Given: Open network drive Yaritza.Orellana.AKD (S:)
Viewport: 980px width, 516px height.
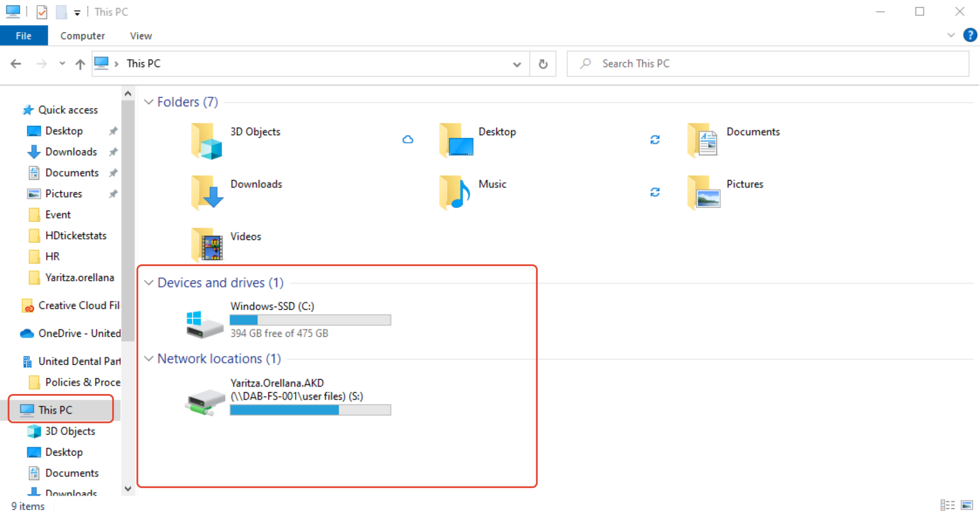Looking at the screenshot, I should pyautogui.click(x=205, y=402).
